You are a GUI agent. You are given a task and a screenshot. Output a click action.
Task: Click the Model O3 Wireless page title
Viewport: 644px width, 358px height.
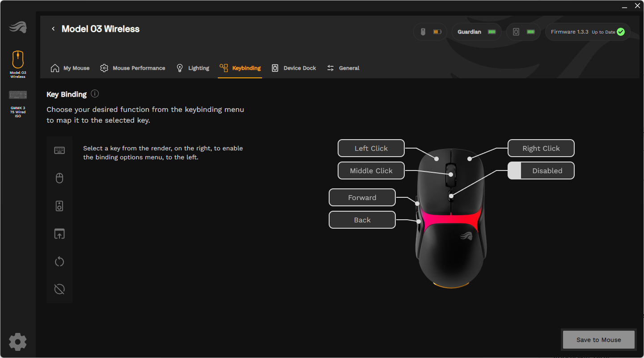101,29
